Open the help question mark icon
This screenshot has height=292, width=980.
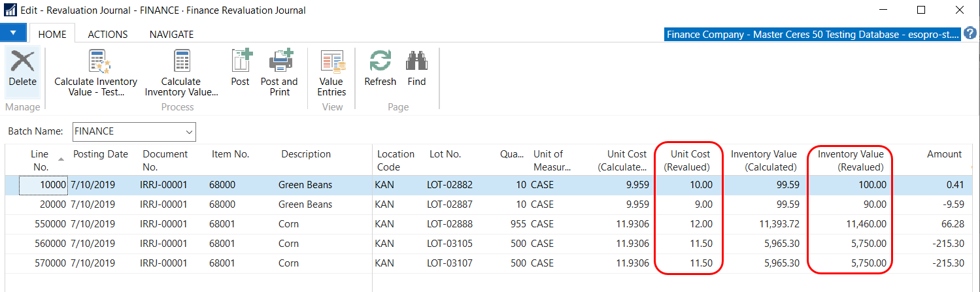click(x=971, y=33)
